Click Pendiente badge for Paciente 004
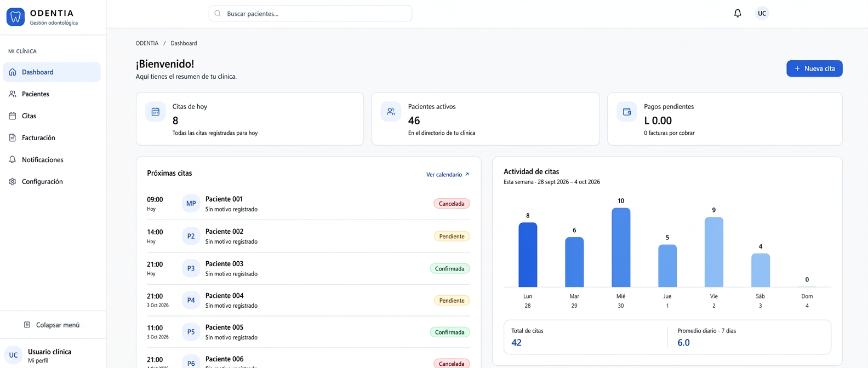868x368 pixels. (452, 300)
